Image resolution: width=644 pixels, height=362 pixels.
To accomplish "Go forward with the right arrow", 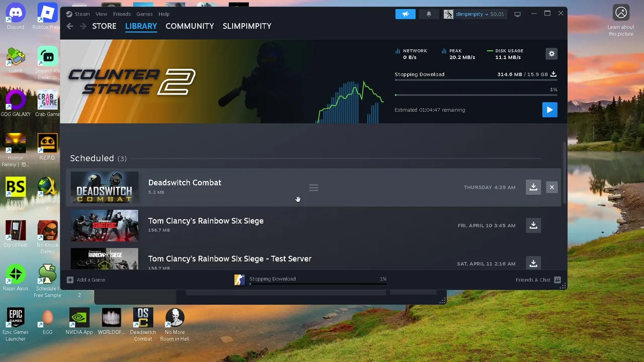I will click(83, 26).
